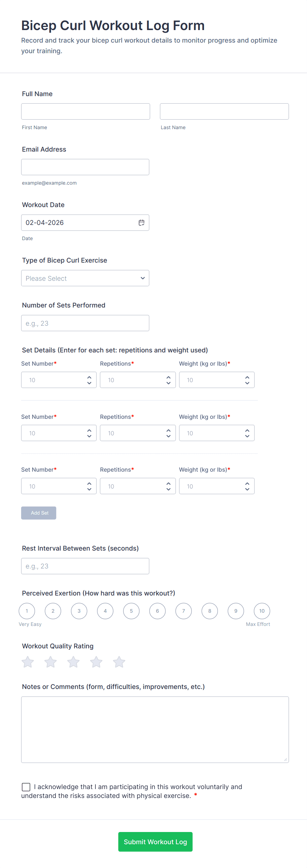Viewport: 307px width, 868px height.
Task: Click the Add Set button
Action: (x=39, y=513)
